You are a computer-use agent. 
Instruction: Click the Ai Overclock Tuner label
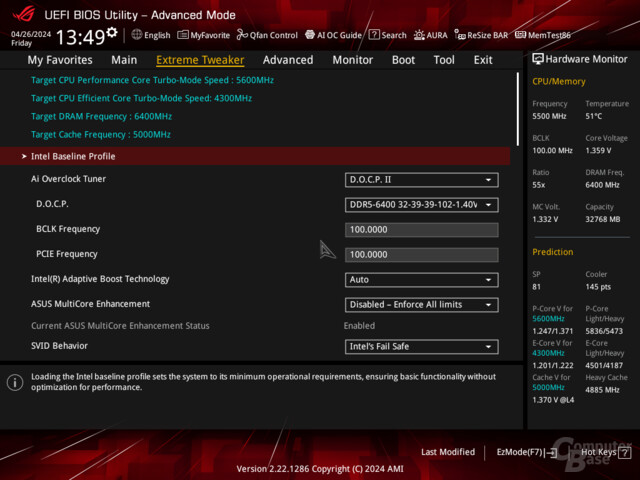point(68,179)
